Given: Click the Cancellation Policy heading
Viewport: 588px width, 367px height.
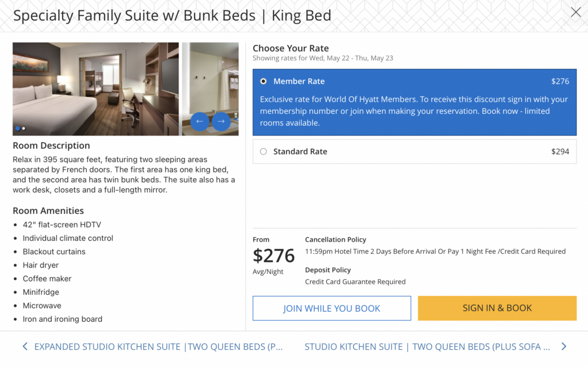Looking at the screenshot, I should [336, 239].
